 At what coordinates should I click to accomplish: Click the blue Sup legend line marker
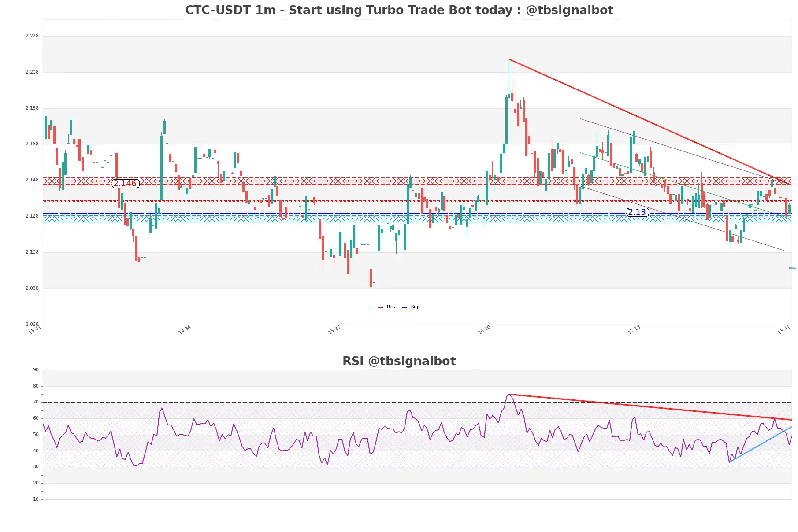click(x=405, y=307)
